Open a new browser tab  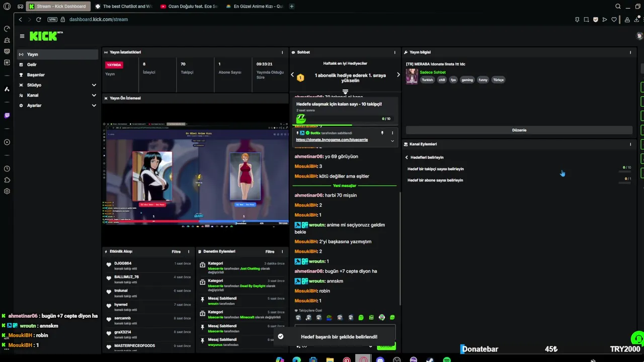click(x=292, y=7)
